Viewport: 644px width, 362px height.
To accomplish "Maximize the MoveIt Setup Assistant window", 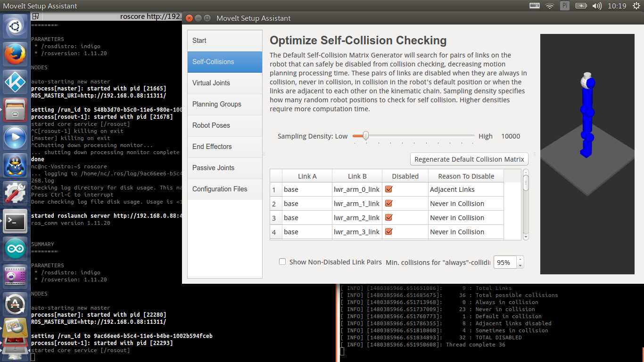I will point(207,18).
